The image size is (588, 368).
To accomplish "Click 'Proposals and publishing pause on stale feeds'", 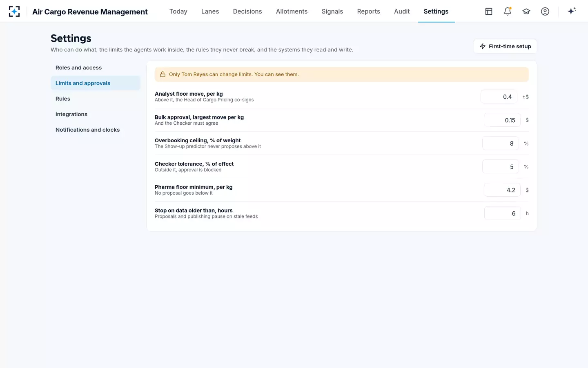I will 206,216.
